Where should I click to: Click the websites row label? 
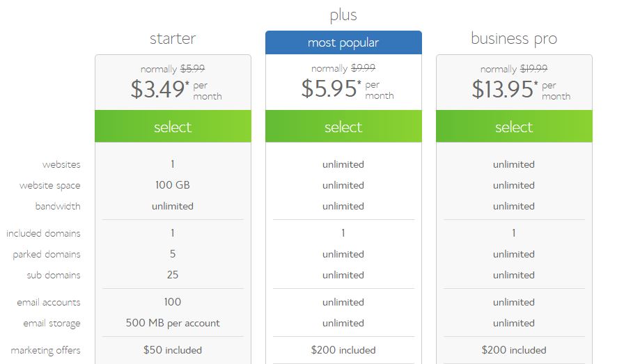(x=61, y=164)
